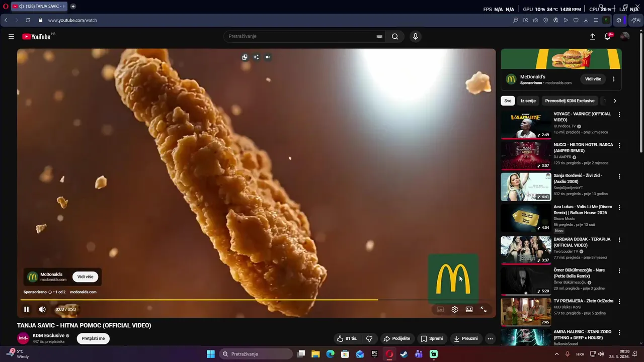This screenshot has width=644, height=362.
Task: Enter fullscreen video mode
Action: (x=484, y=310)
